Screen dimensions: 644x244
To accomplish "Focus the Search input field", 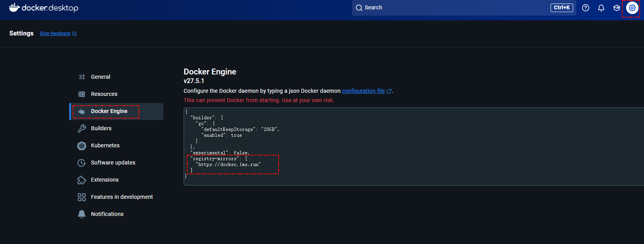I will pos(464,8).
